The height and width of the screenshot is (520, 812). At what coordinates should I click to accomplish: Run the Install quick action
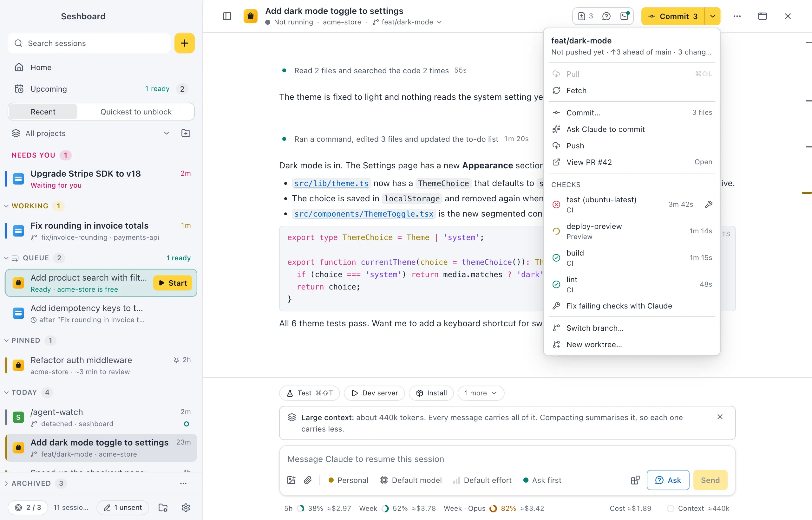click(x=431, y=393)
